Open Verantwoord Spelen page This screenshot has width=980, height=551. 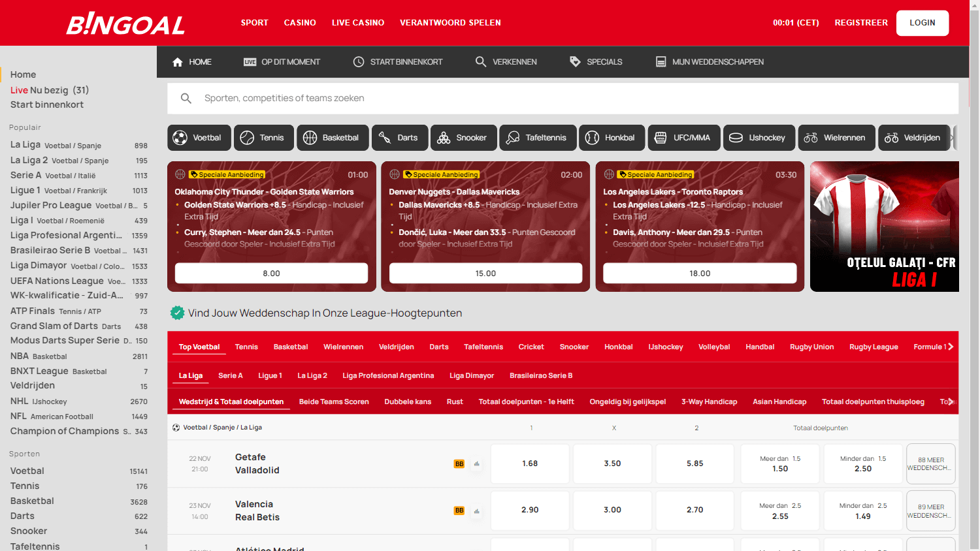pyautogui.click(x=450, y=23)
